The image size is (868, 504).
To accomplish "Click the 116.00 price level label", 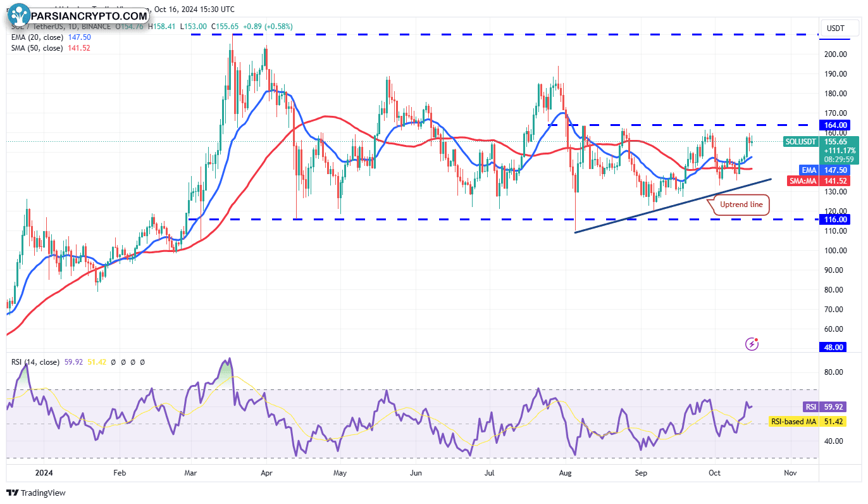I will (835, 219).
